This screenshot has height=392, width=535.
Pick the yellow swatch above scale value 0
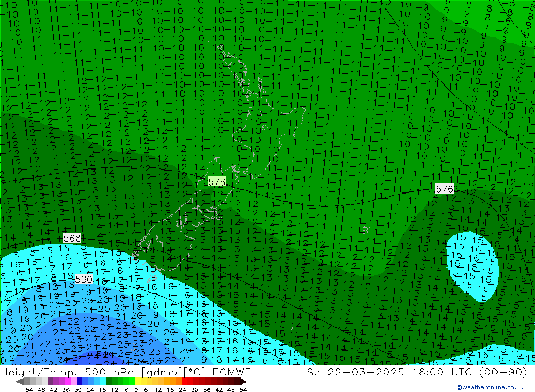pyautogui.click(x=138, y=382)
